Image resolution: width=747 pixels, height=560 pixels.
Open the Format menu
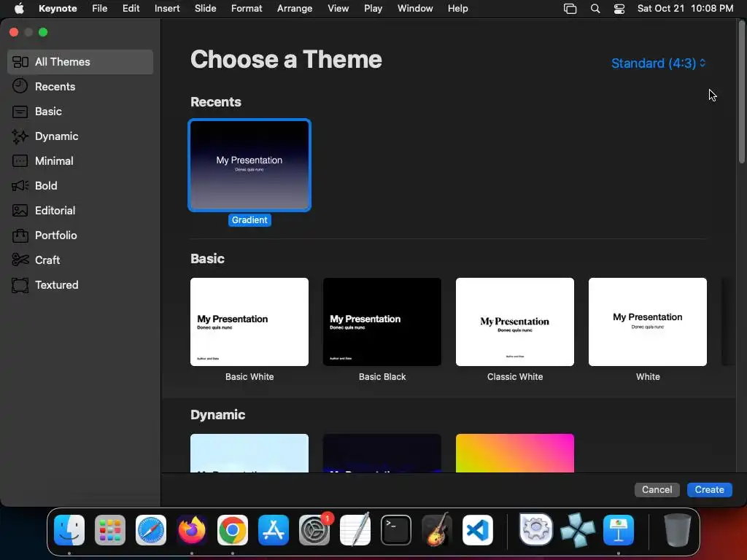(x=247, y=9)
